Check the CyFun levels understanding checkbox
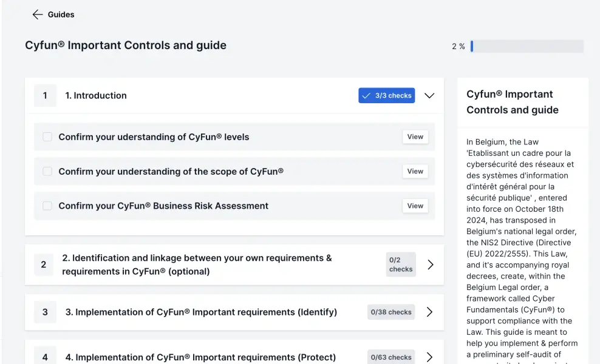This screenshot has height=364, width=600. [x=47, y=137]
